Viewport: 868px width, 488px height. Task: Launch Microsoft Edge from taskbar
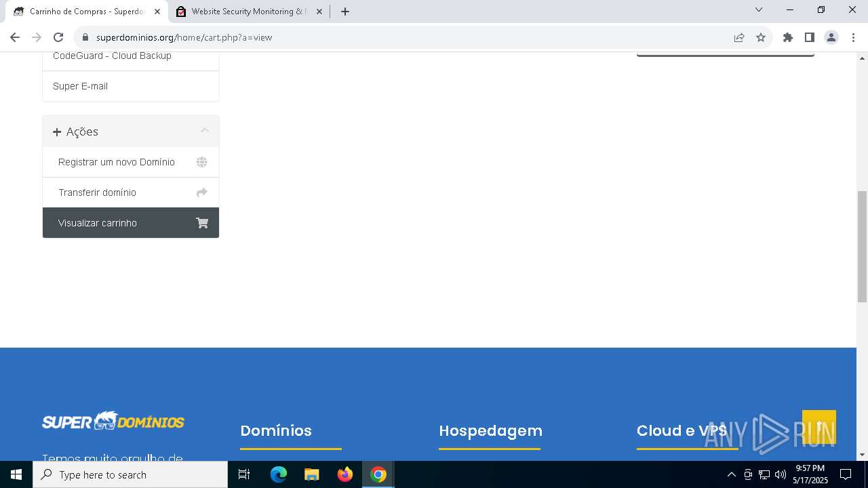click(279, 474)
